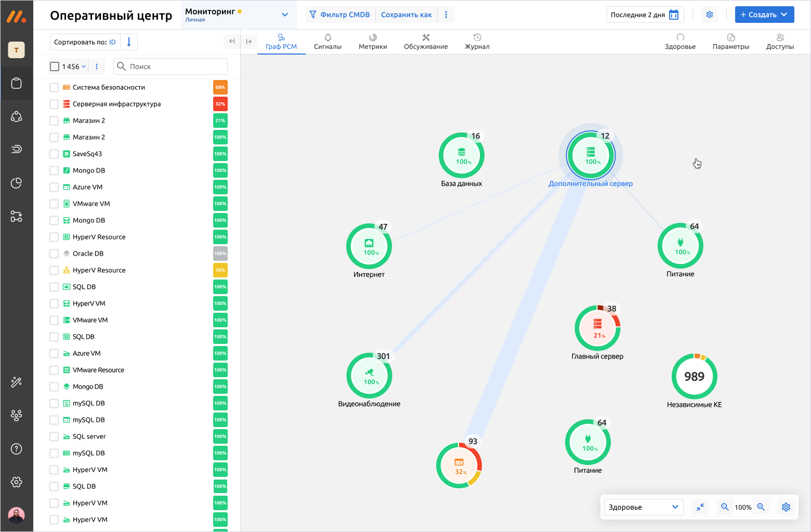Switch to the Граф РСМ tab
The image size is (811, 532).
(x=281, y=42)
